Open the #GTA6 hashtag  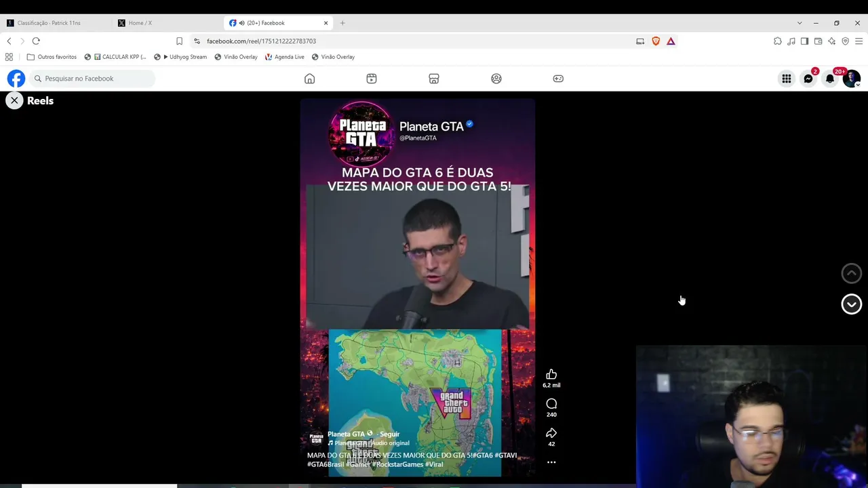(x=483, y=455)
